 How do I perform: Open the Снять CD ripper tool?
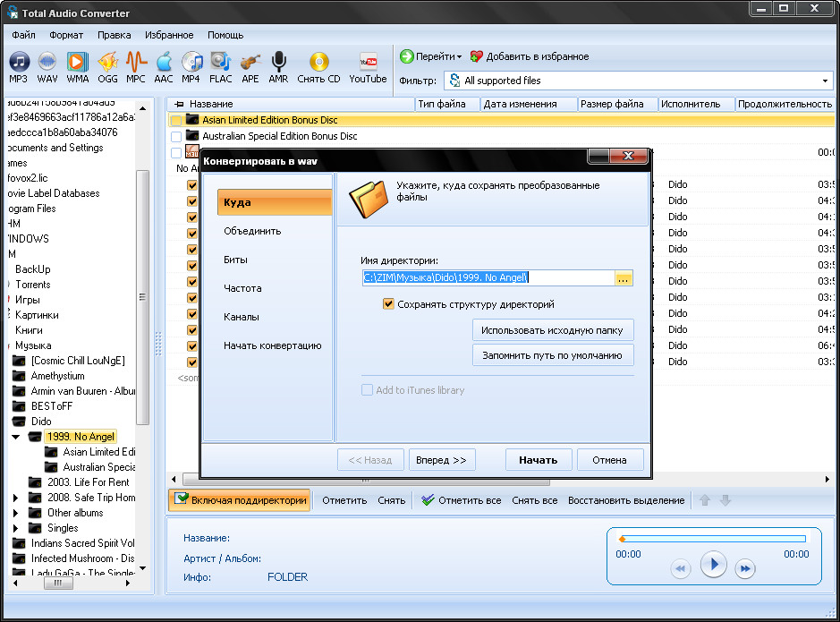point(318,63)
